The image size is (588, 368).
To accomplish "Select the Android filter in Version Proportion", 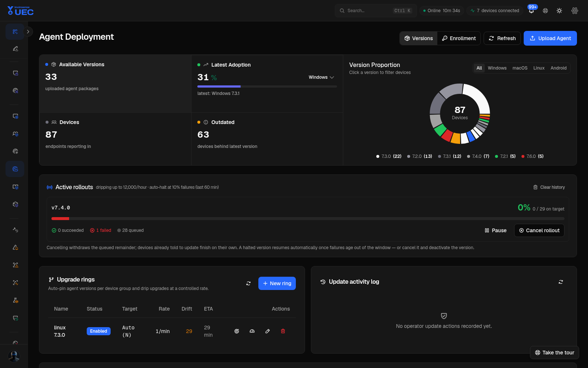I will [x=558, y=68].
